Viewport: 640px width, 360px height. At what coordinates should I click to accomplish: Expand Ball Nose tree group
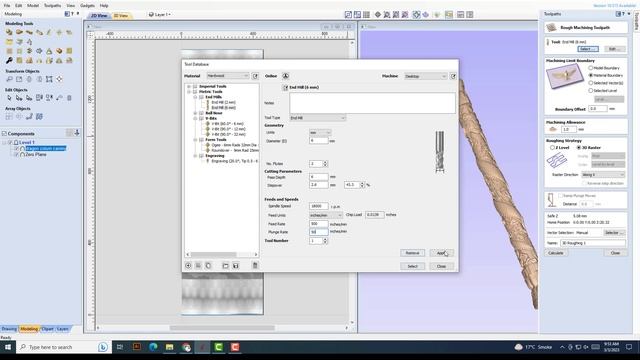point(195,113)
